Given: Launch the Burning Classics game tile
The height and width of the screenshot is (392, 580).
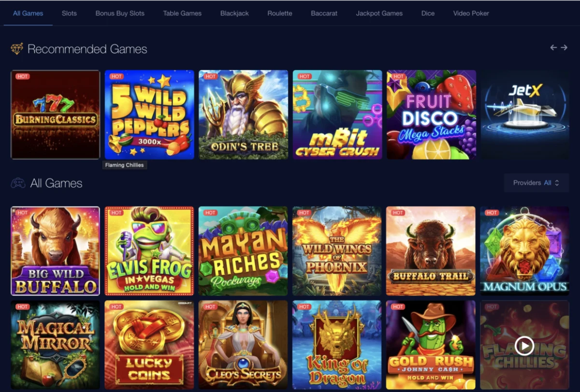Looking at the screenshot, I should [x=55, y=115].
